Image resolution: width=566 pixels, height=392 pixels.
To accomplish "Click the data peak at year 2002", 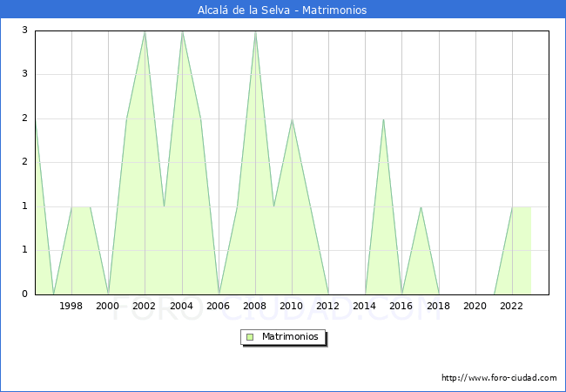I will [x=145, y=31].
